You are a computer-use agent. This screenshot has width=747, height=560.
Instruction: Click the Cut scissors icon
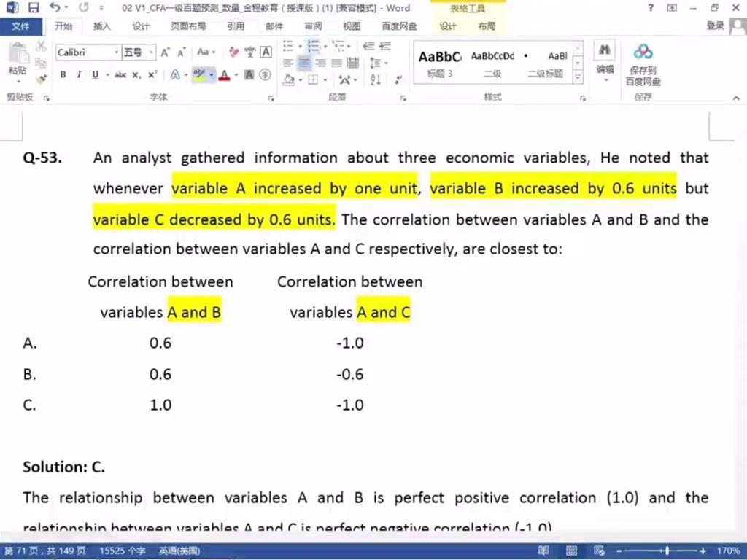(41, 47)
